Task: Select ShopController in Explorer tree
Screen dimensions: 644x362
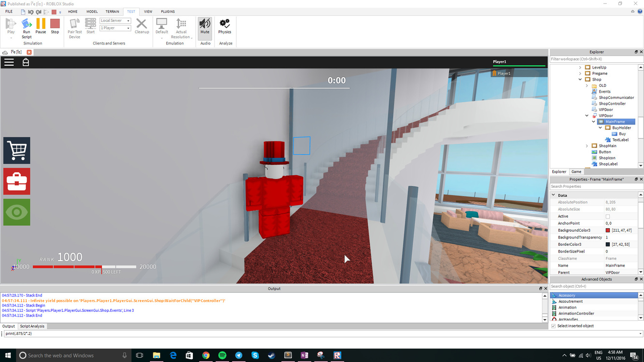Action: pyautogui.click(x=612, y=104)
